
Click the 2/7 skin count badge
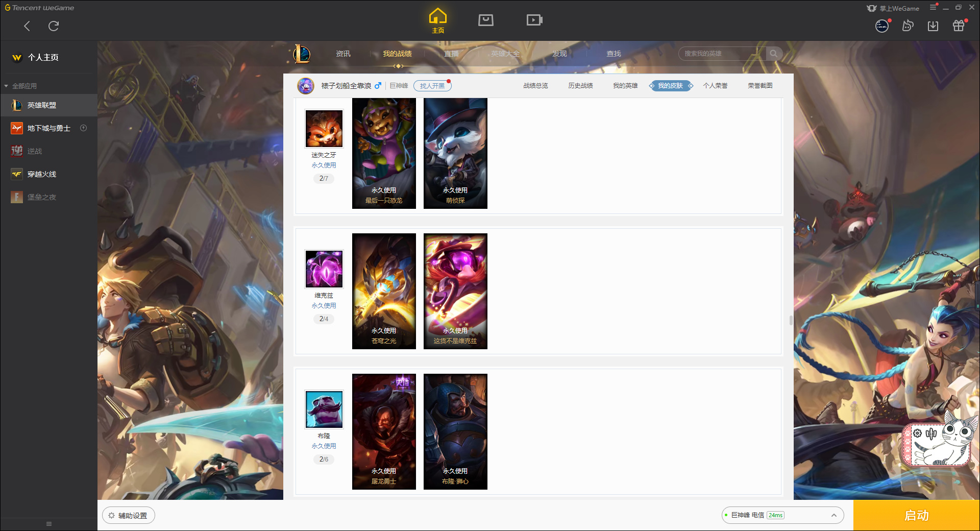tap(324, 178)
